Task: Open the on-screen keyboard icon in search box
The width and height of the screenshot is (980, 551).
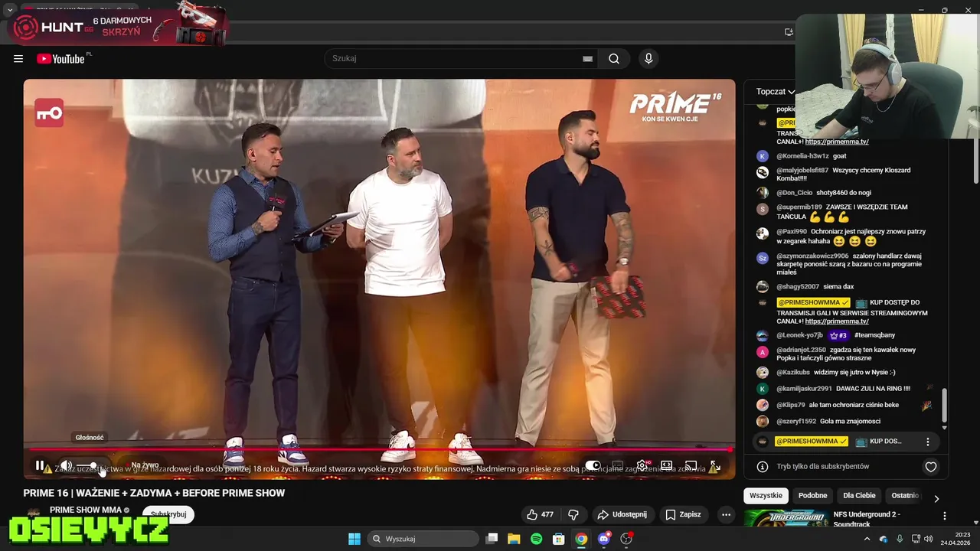Action: click(x=588, y=59)
